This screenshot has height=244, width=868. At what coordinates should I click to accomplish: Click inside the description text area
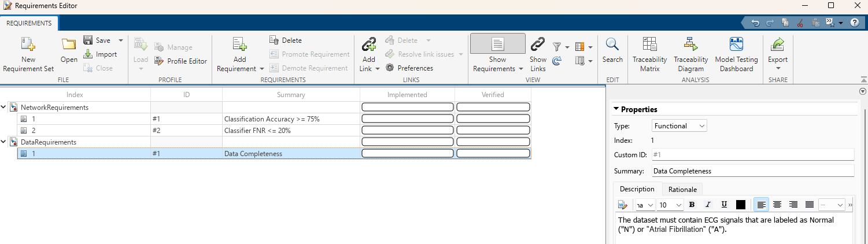(733, 229)
